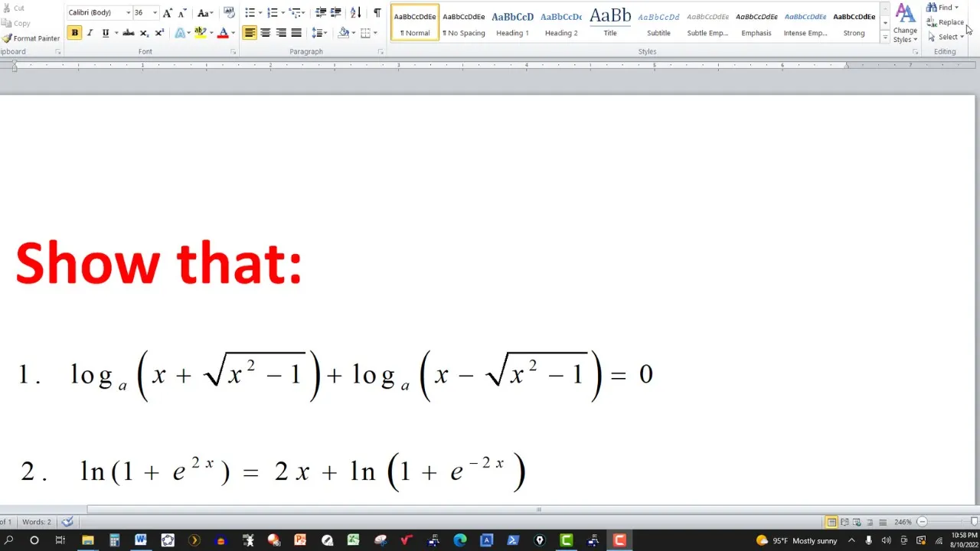The width and height of the screenshot is (980, 551).
Task: Open Paragraph dialog launcher
Action: pyautogui.click(x=381, y=52)
